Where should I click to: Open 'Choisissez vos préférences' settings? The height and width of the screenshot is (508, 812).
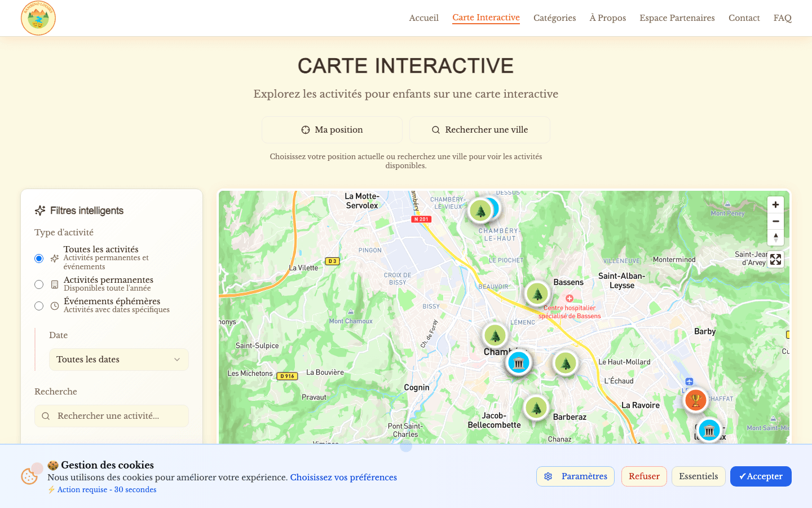pyautogui.click(x=343, y=477)
